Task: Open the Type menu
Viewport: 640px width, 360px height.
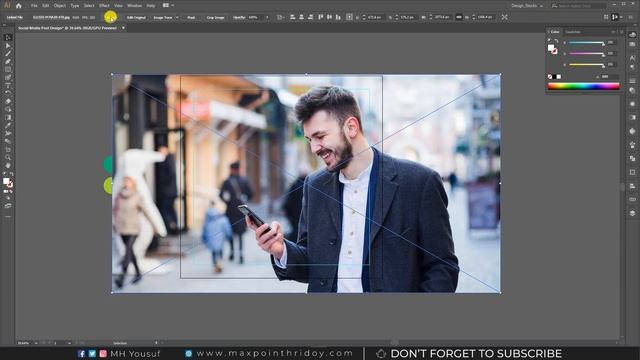Action: (x=75, y=6)
